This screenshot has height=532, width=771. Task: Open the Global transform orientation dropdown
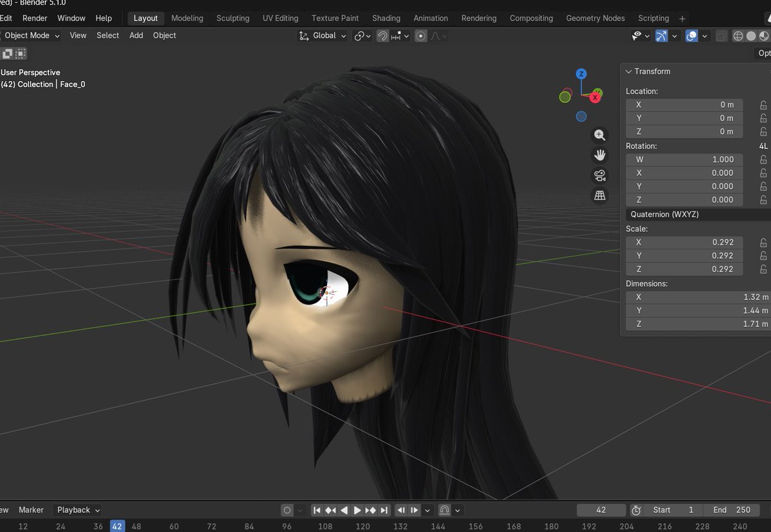323,36
